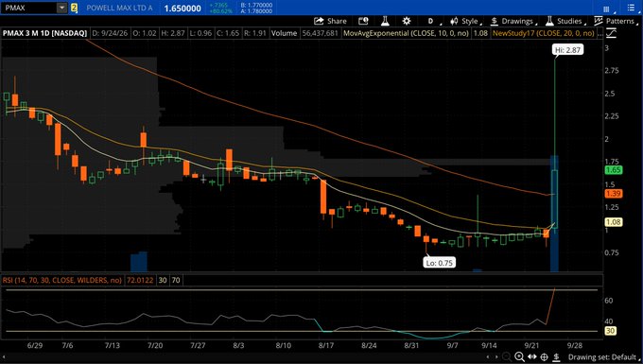Open the Patterns dropdown menu

(616, 21)
